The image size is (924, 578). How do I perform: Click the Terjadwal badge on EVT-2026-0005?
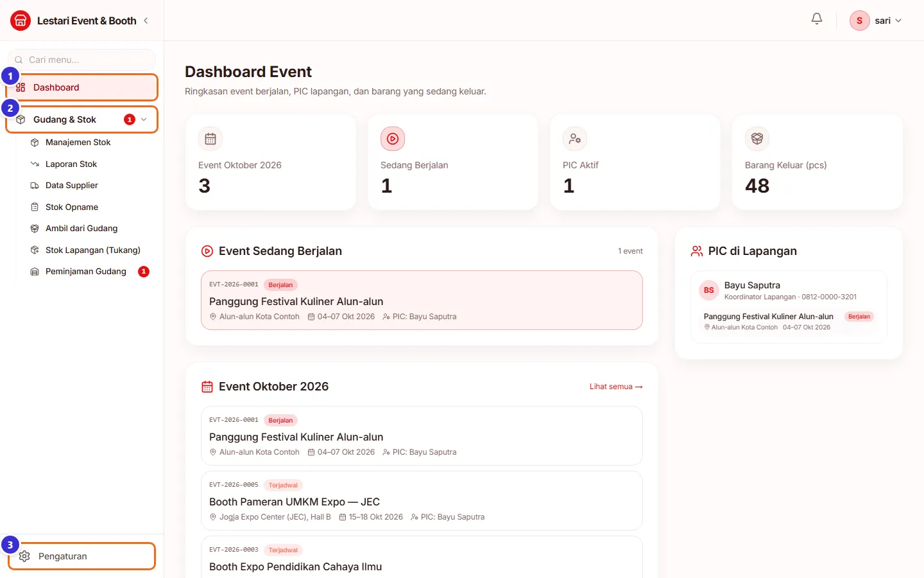(x=283, y=486)
